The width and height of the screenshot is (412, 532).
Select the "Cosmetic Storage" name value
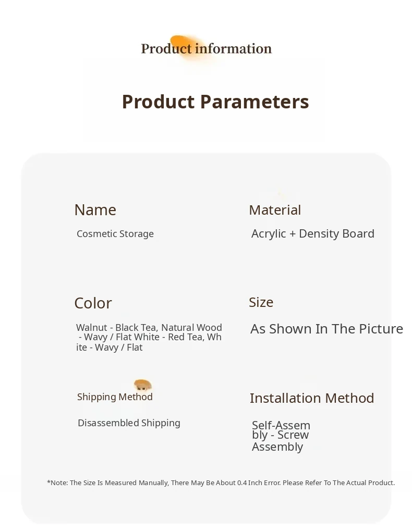tap(115, 234)
